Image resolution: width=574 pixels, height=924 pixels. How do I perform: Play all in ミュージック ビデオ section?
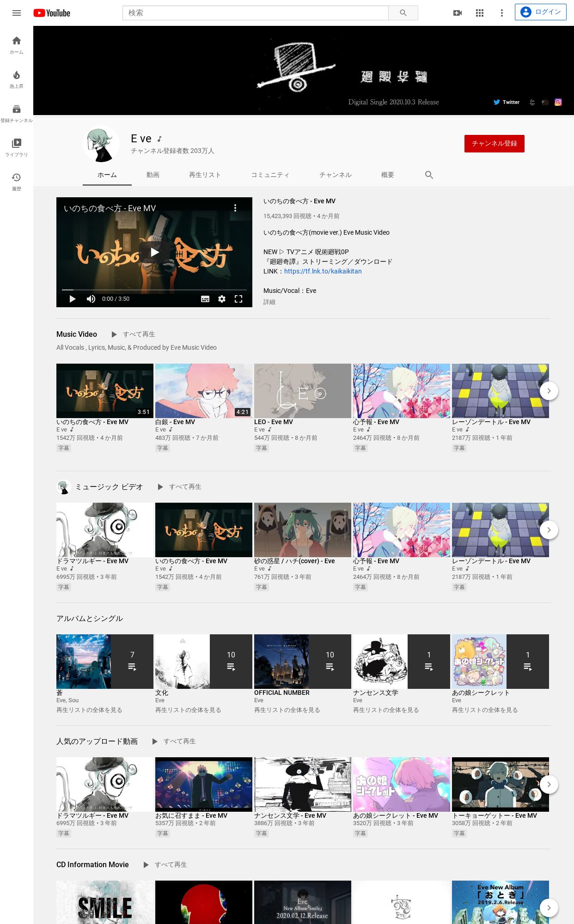click(x=179, y=486)
